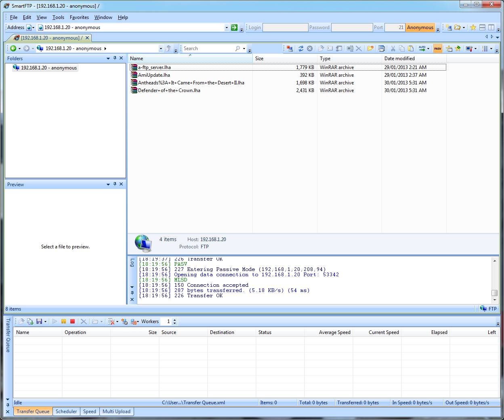Click the Cut scissors icon
Image resolution: width=504 pixels, height=420 pixels.
[x=393, y=48]
